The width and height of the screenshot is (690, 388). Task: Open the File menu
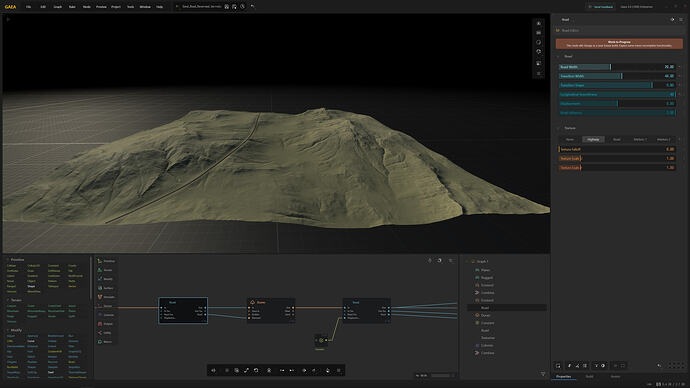[29, 7]
